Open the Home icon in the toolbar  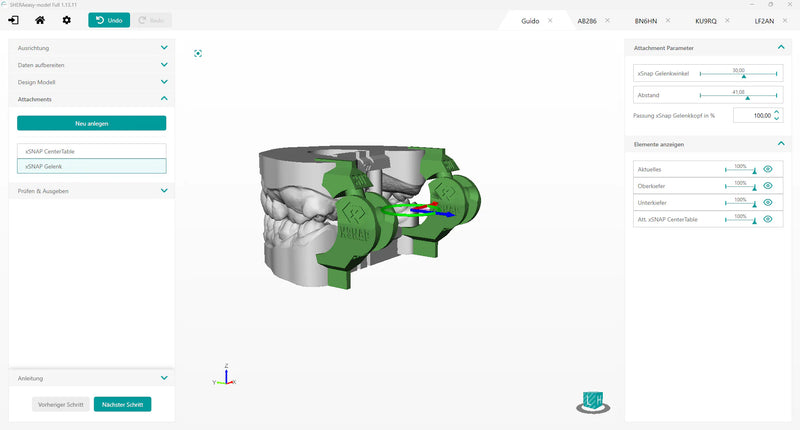[x=40, y=20]
